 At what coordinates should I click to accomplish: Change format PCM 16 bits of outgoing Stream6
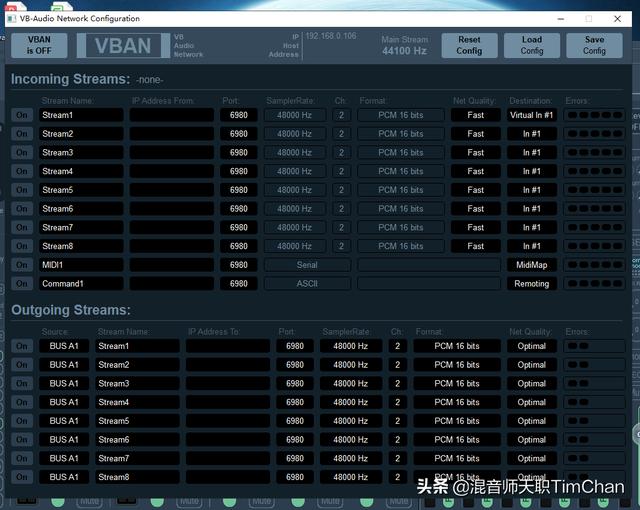point(457,440)
